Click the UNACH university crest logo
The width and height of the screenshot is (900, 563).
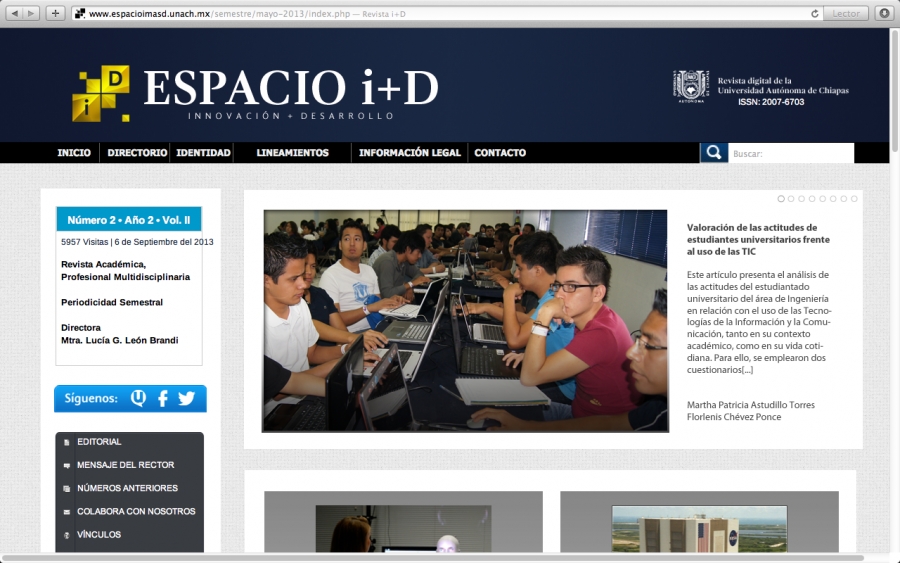click(x=690, y=87)
